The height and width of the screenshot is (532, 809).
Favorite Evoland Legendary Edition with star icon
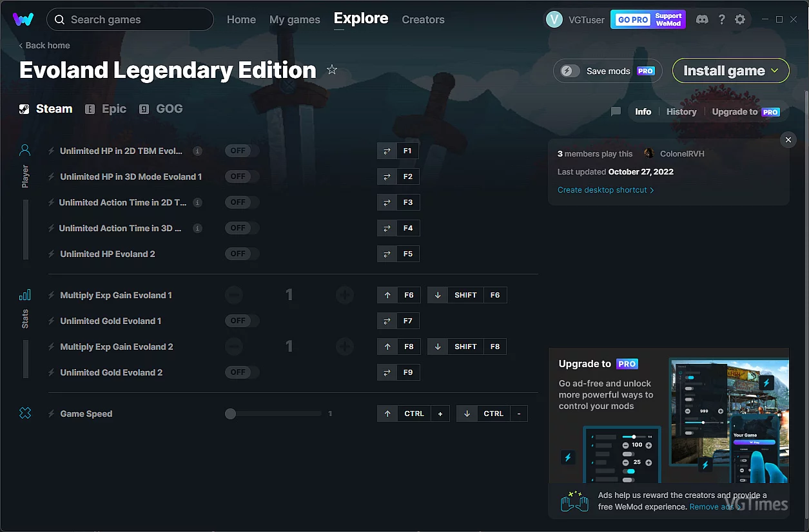[x=332, y=70]
